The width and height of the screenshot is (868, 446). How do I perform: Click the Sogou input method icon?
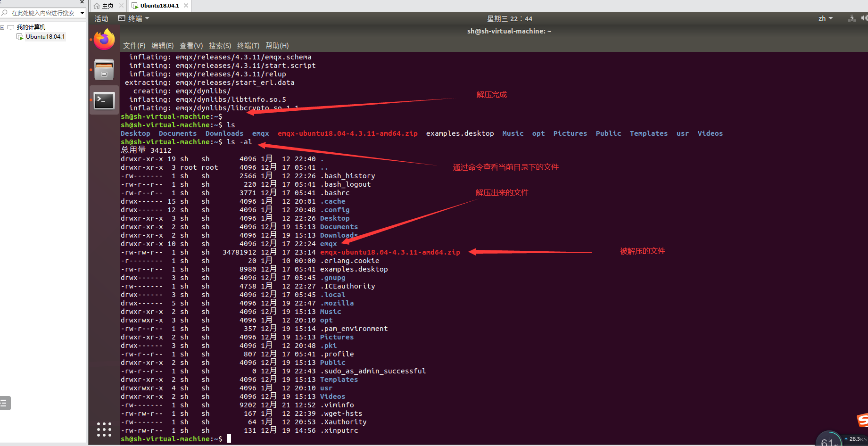point(863,420)
